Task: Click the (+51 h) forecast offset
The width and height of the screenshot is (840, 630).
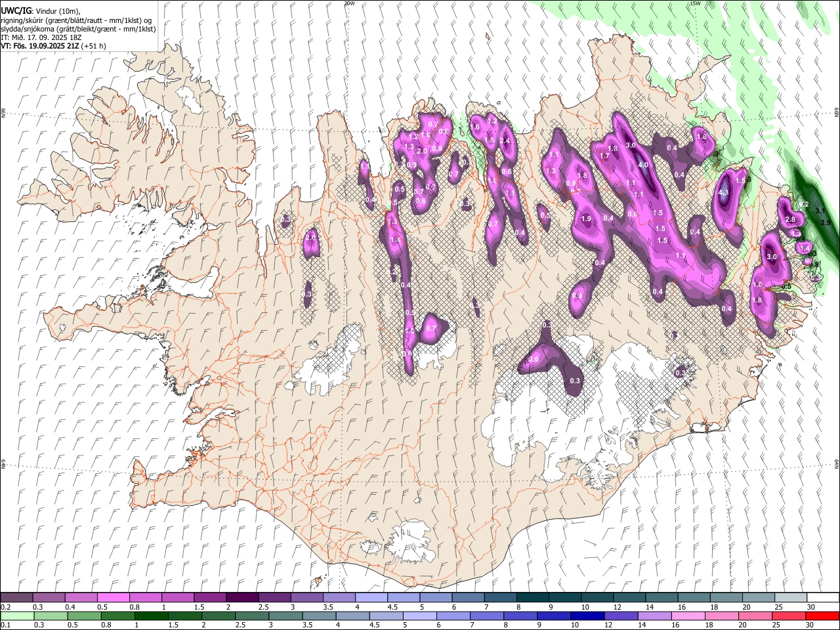Action: [94, 46]
